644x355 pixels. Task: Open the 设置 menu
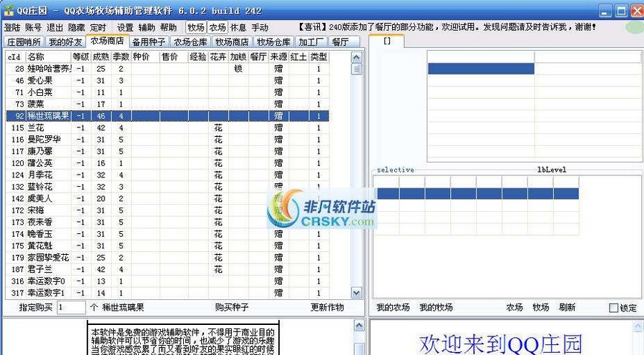click(125, 27)
